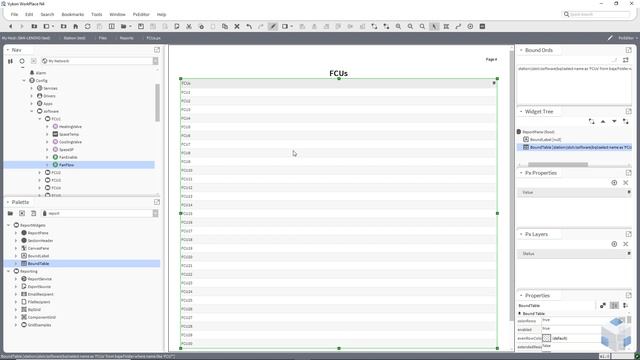Maximize the Nav side bar

click(x=157, y=50)
